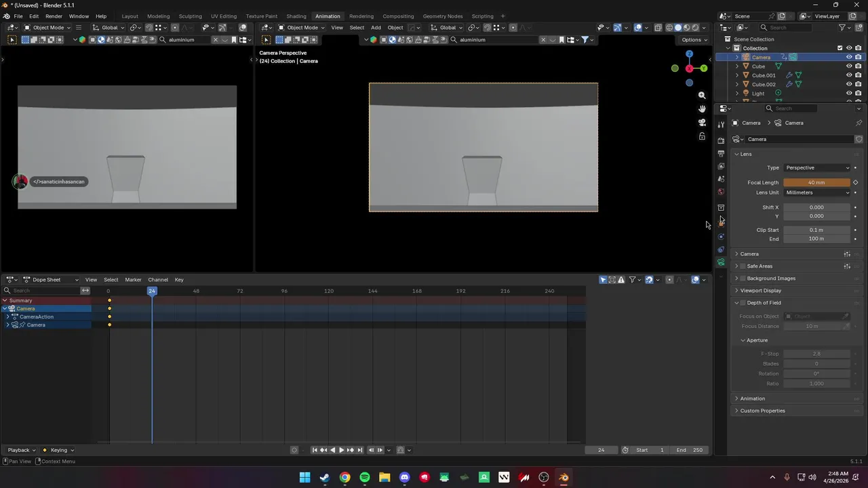Click the pin icon in Properties editor
The width and height of the screenshot is (868, 488).
(x=859, y=123)
